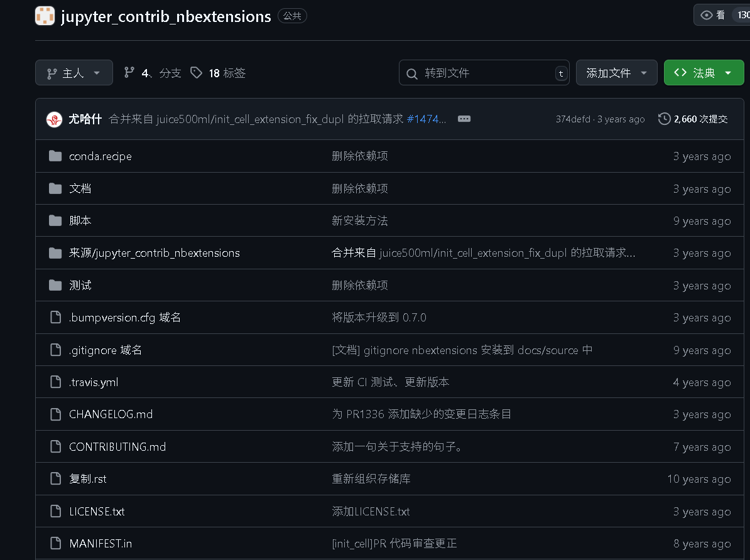Click the 复制.rst file icon

coord(55,478)
